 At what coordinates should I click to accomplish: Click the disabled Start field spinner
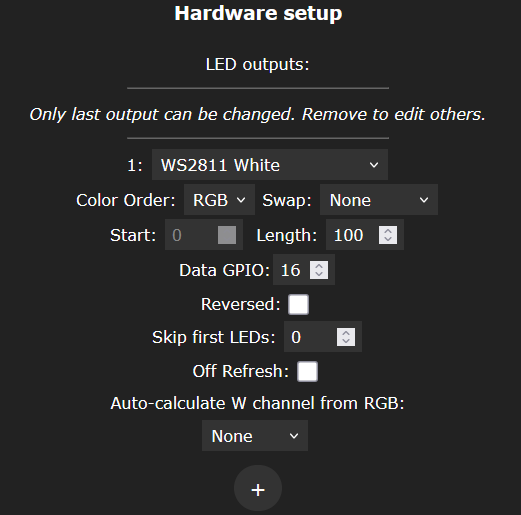(x=227, y=235)
